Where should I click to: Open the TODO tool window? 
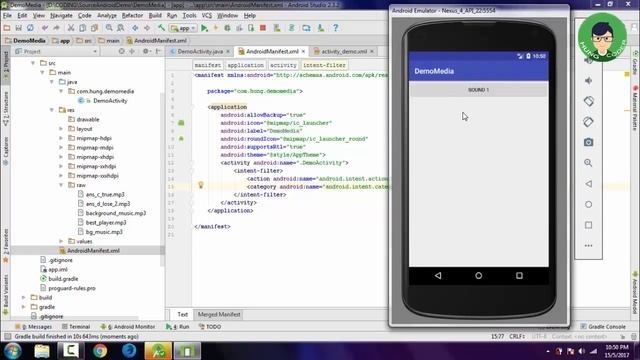210,327
